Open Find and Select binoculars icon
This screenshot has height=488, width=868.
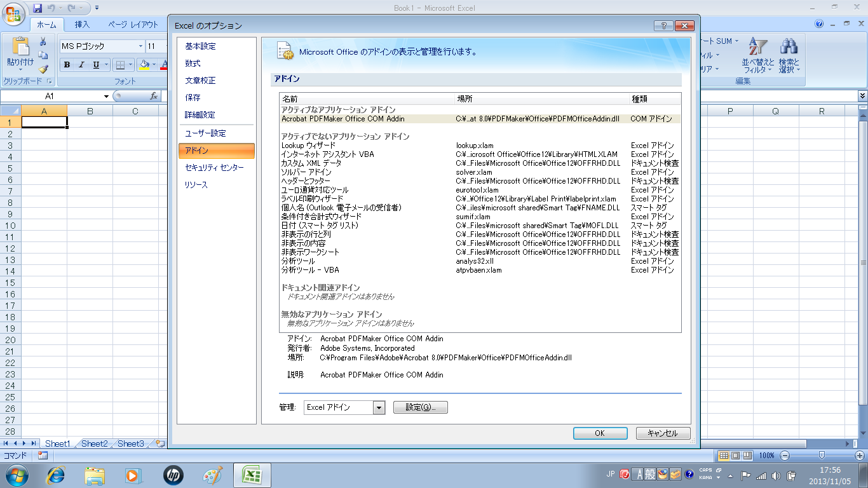pos(789,55)
